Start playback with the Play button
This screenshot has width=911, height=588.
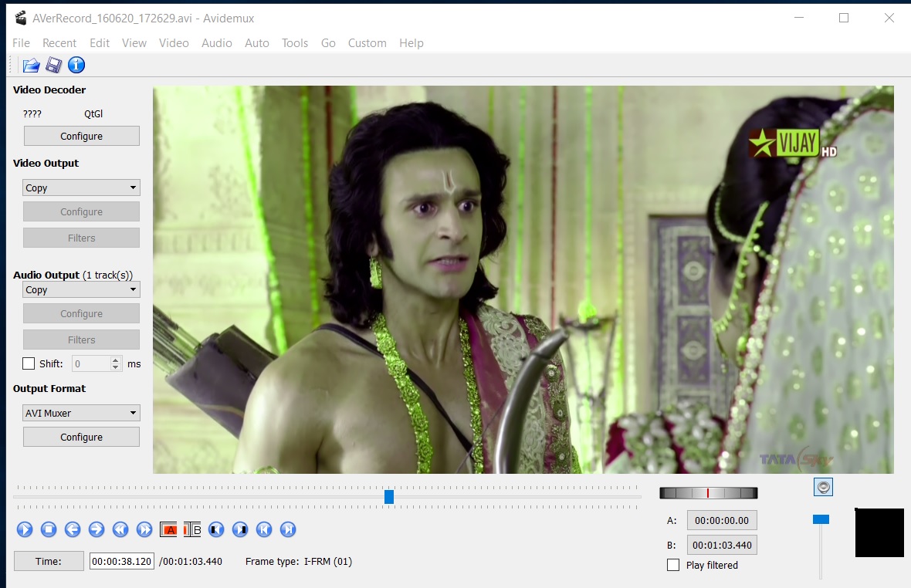click(x=25, y=529)
